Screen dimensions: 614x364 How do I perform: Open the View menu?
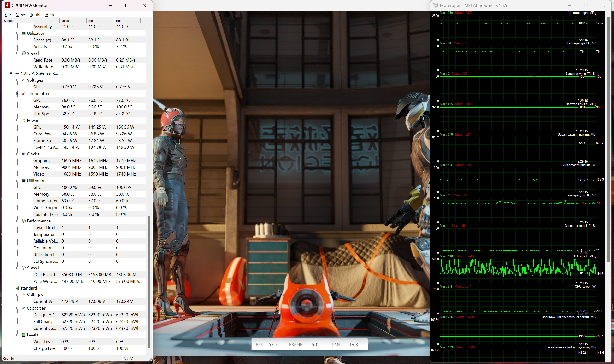point(20,14)
